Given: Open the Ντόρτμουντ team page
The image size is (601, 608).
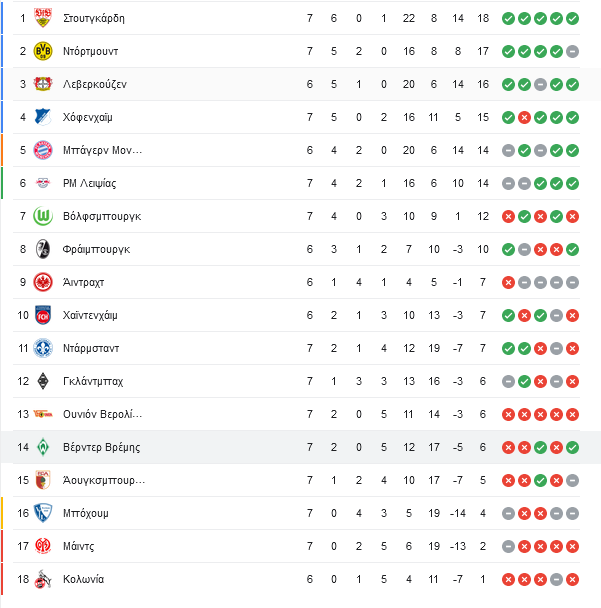Looking at the screenshot, I should [90, 51].
